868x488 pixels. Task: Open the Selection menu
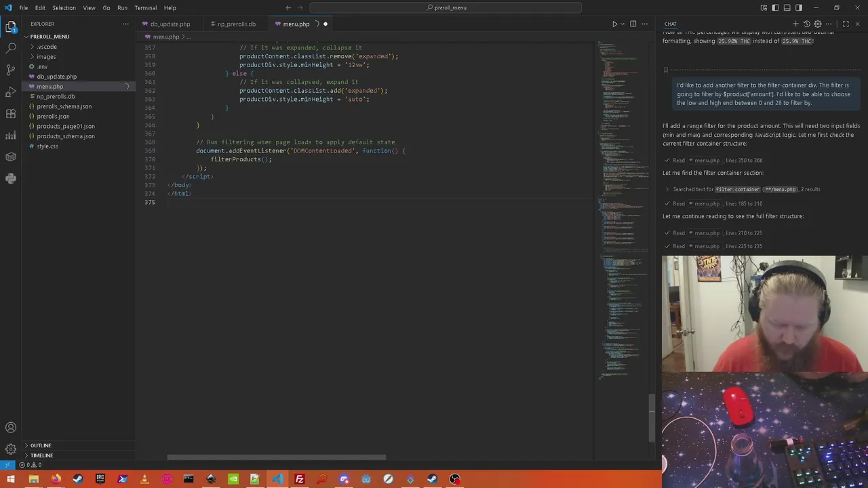point(64,7)
